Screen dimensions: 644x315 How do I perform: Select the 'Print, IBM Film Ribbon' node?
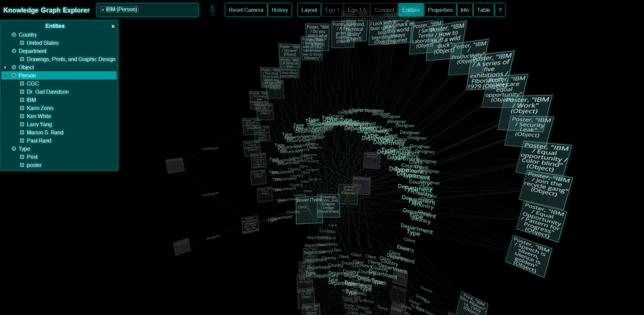(x=472, y=303)
